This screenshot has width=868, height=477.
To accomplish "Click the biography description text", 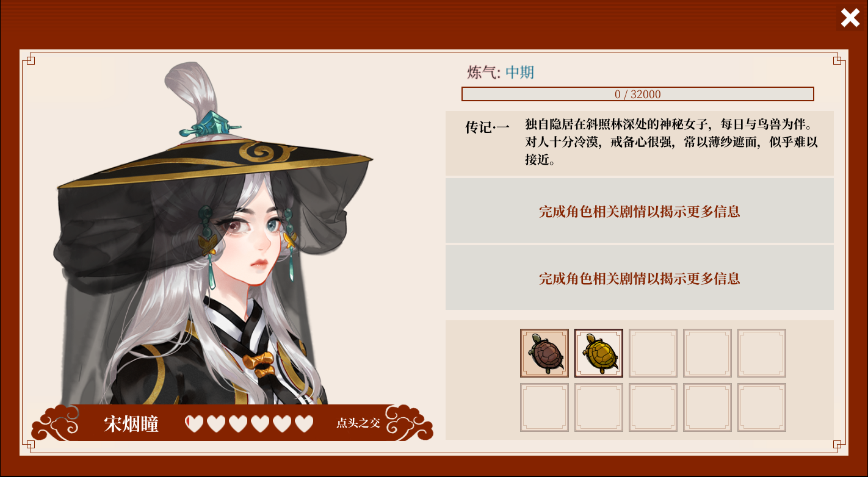I will pos(671,143).
